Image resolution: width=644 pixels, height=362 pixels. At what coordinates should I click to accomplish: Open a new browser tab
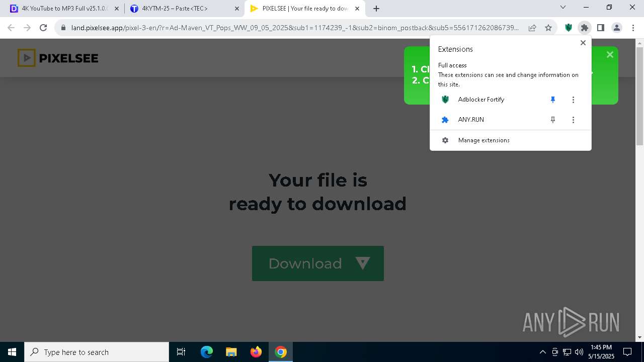pos(376,9)
